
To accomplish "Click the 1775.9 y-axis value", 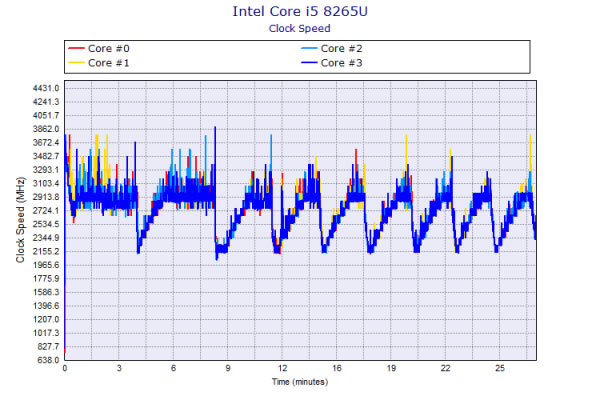I will pyautogui.click(x=46, y=279).
